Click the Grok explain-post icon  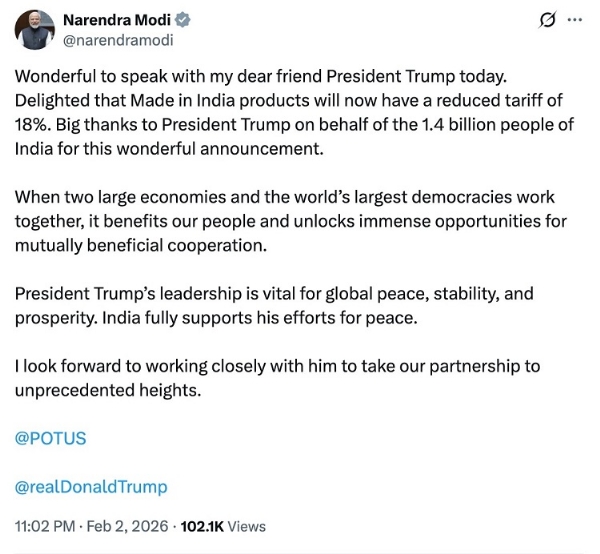[x=547, y=20]
